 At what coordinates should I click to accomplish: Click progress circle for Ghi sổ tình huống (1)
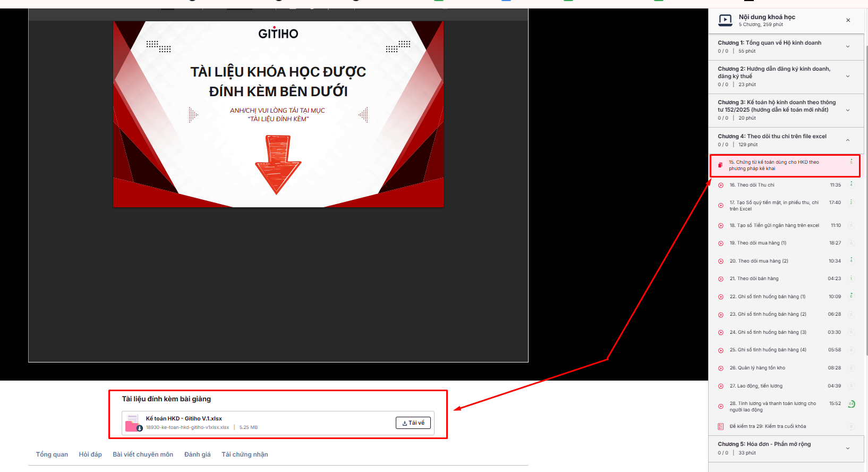coord(851,296)
